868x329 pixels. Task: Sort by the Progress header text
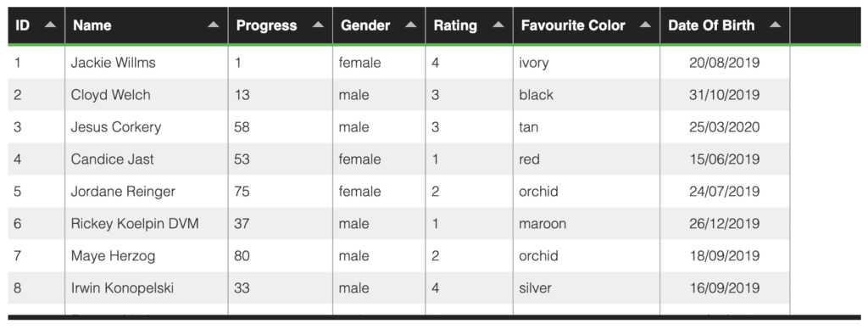click(266, 25)
